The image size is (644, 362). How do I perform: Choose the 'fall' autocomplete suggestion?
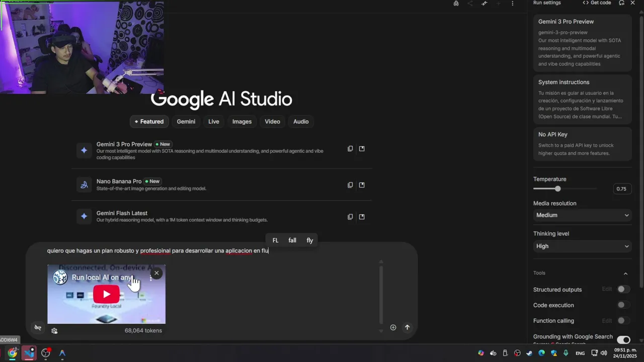pos(292,240)
